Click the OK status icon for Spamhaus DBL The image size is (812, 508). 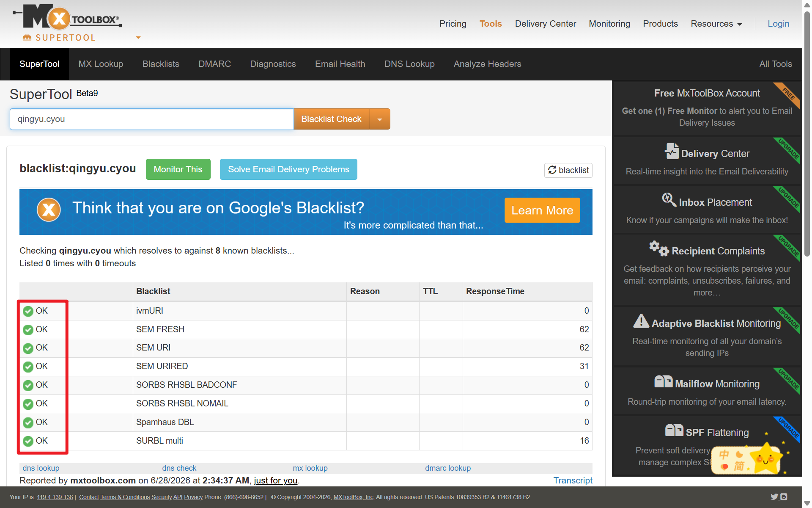pyautogui.click(x=28, y=422)
